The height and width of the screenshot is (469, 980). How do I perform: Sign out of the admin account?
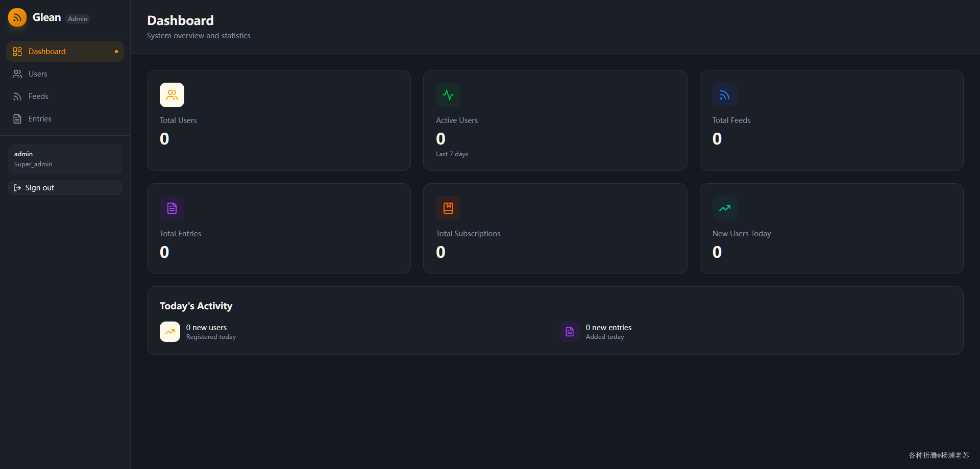[x=65, y=188]
